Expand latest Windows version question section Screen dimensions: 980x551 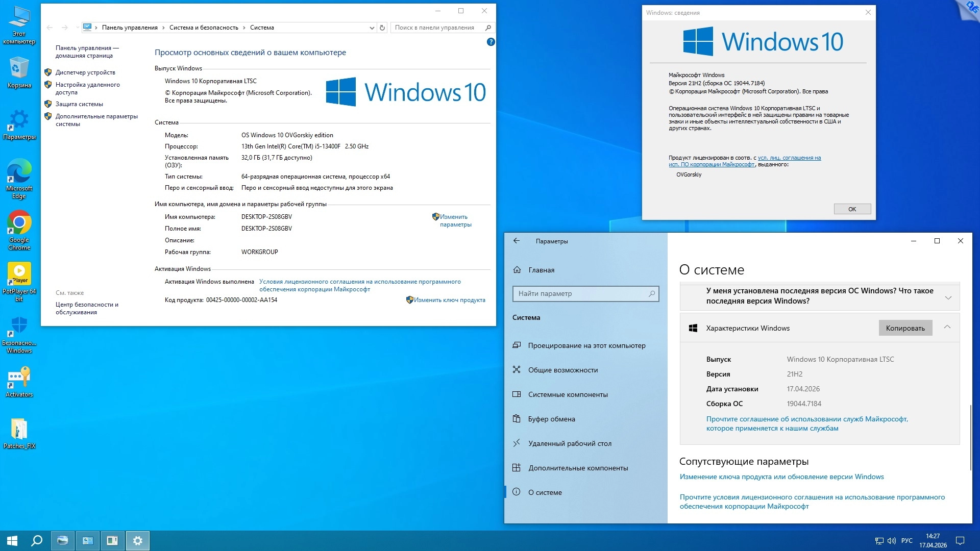[x=948, y=297]
